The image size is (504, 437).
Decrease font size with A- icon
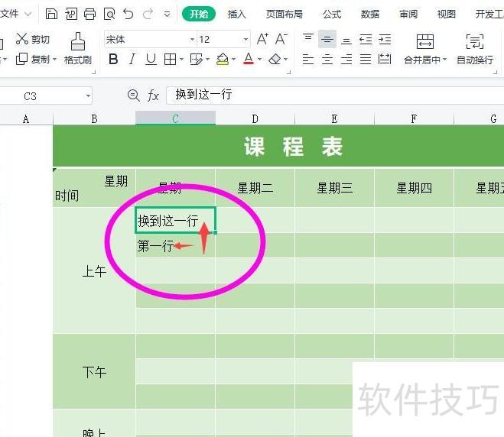click(281, 39)
